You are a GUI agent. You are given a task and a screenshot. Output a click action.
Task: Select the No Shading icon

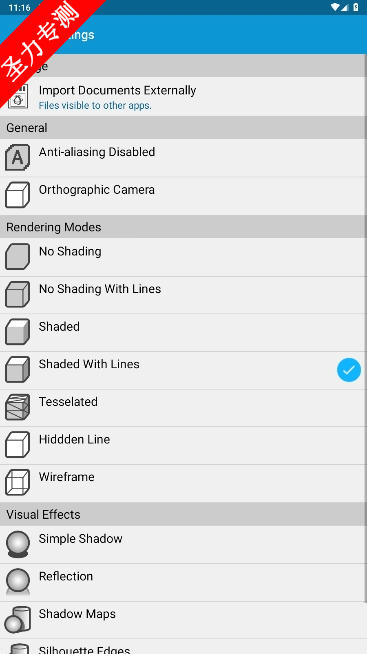(18, 257)
